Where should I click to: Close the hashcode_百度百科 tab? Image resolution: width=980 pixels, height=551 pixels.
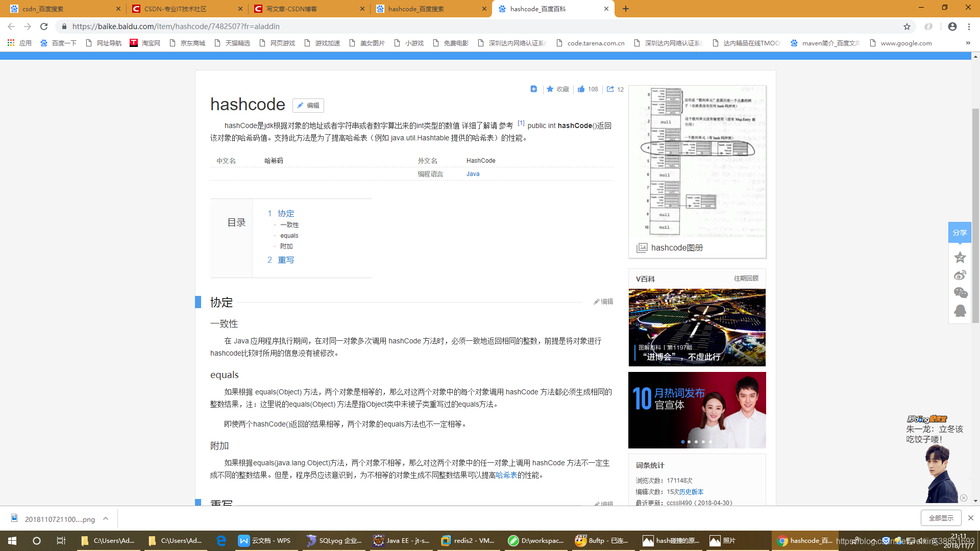coord(606,9)
